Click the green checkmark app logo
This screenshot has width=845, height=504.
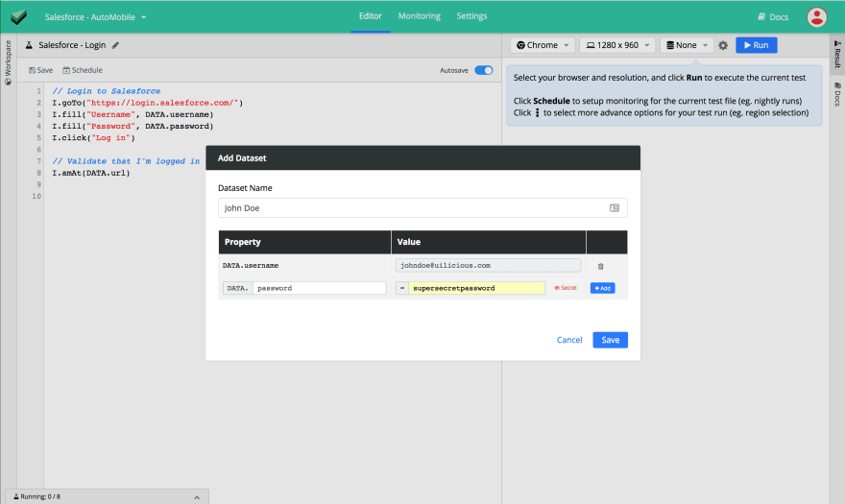pyautogui.click(x=18, y=16)
